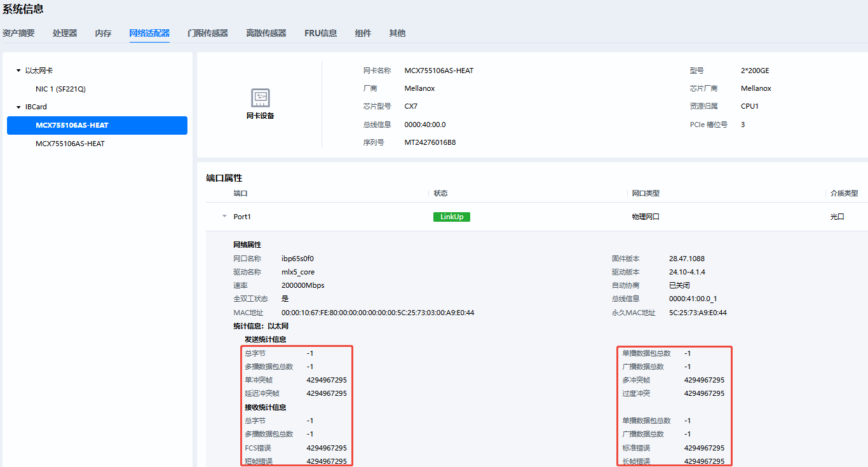Select NIC 1 (SF221Q) in tree
This screenshot has height=467, width=868.
(x=60, y=89)
